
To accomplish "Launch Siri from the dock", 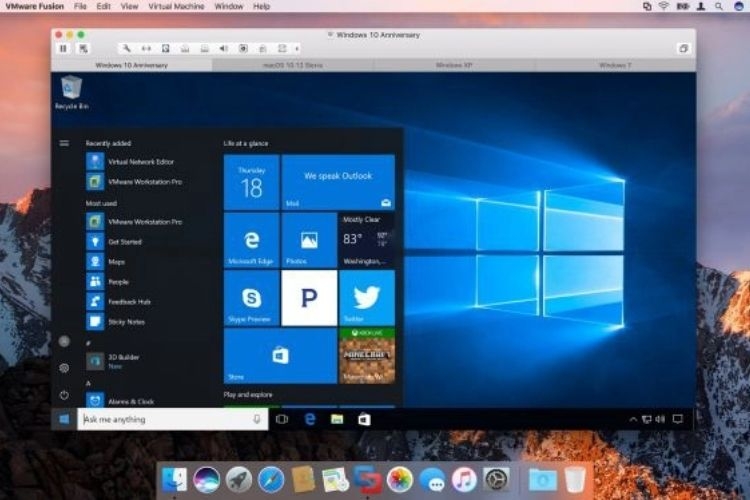I will point(207,479).
